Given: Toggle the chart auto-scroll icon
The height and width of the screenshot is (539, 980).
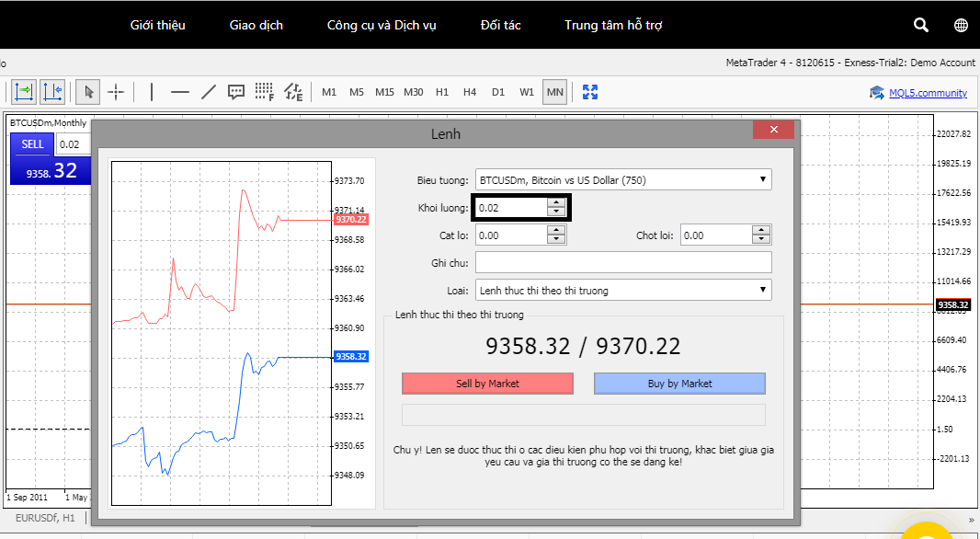Looking at the screenshot, I should [24, 91].
